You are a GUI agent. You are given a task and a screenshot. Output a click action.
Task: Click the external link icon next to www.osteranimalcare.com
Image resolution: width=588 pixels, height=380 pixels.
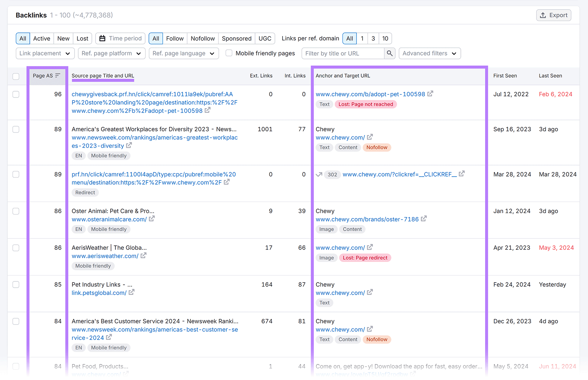[152, 219]
